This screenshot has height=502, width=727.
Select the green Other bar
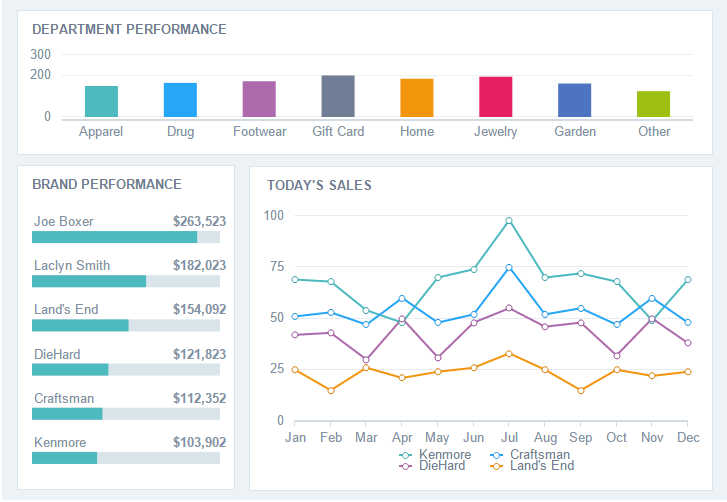coord(653,104)
